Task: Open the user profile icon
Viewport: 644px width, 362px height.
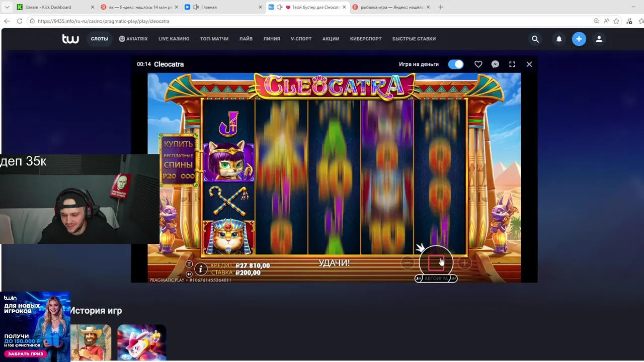Action: [599, 39]
